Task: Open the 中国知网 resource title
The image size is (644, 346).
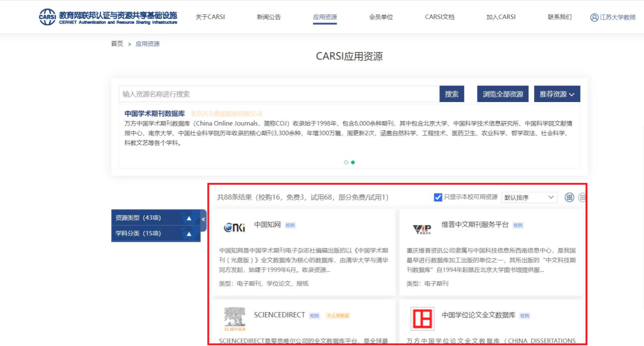Action: tap(268, 225)
